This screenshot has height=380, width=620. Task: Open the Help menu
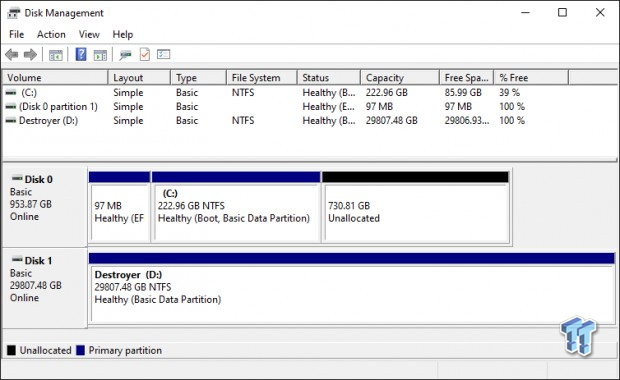pyautogui.click(x=123, y=34)
